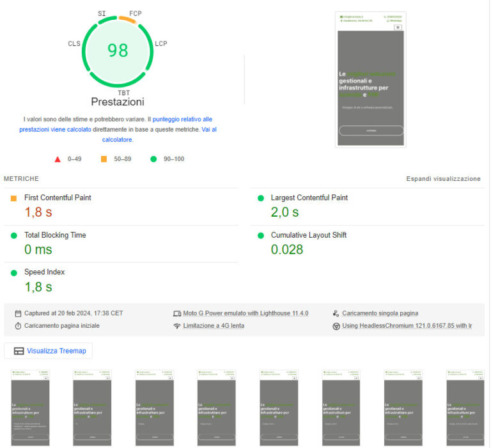Image resolution: width=491 pixels, height=448 pixels.
Task: Click the green circle 90–100 legend icon
Action: coord(153,159)
